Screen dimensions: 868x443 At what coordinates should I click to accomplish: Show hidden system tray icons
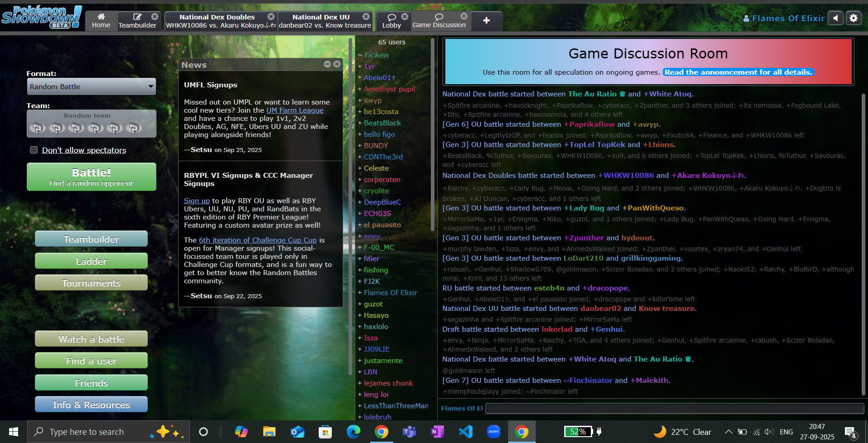coord(728,432)
